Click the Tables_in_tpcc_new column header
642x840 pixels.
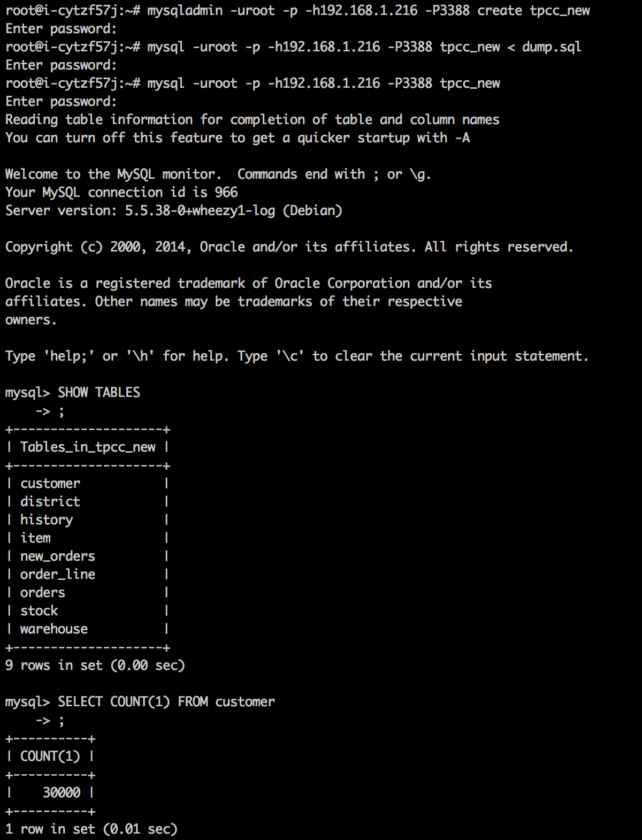coord(88,447)
